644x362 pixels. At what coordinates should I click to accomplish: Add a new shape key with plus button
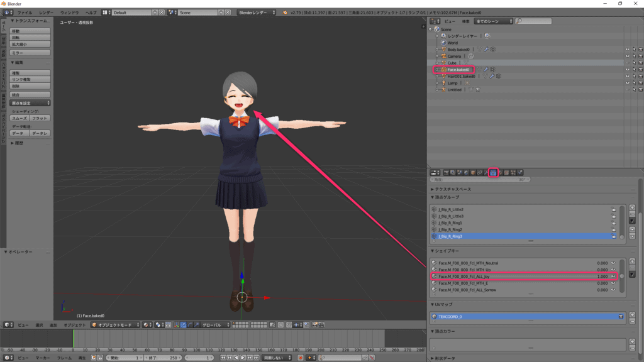coord(632,261)
